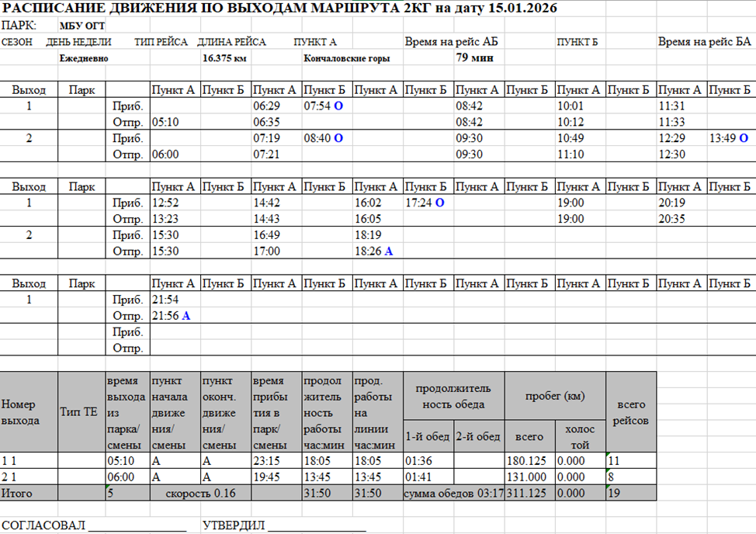Select the всего рейсов header cell

coord(631,411)
